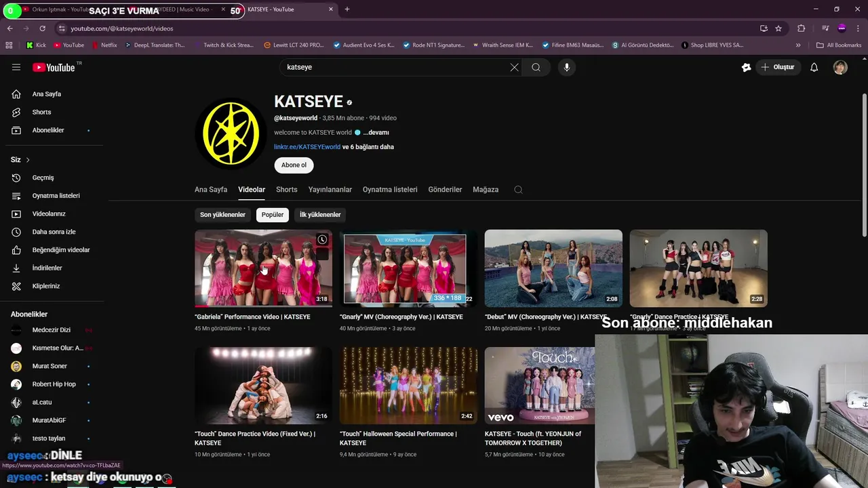Search within channel using magnifier icon
Viewport: 868px width, 488px height.
click(518, 190)
